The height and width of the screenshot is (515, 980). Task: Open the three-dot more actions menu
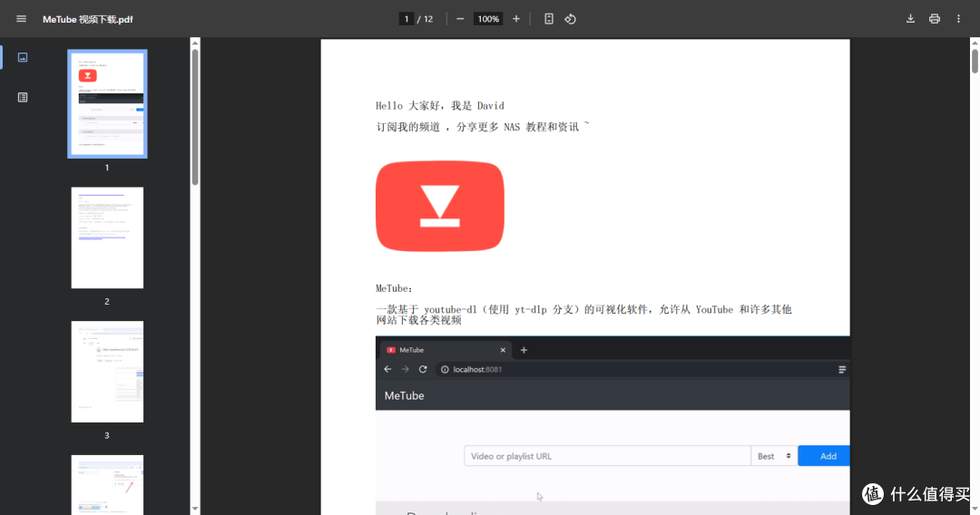click(x=959, y=19)
